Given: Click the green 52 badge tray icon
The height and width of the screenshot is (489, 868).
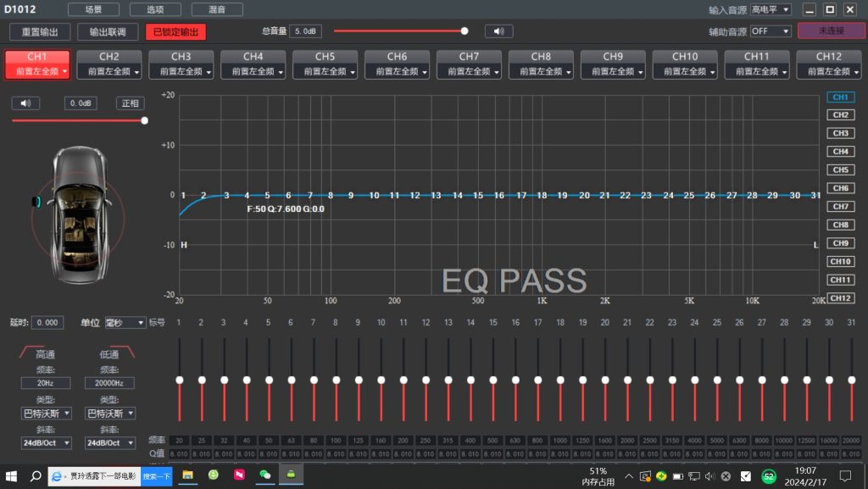Looking at the screenshot, I should tap(769, 476).
